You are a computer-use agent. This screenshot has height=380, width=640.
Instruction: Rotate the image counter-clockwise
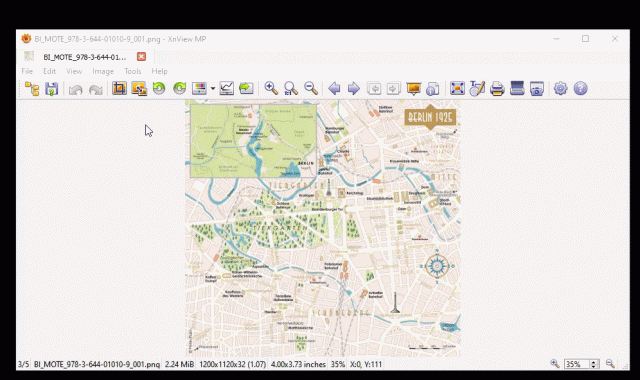tap(159, 89)
